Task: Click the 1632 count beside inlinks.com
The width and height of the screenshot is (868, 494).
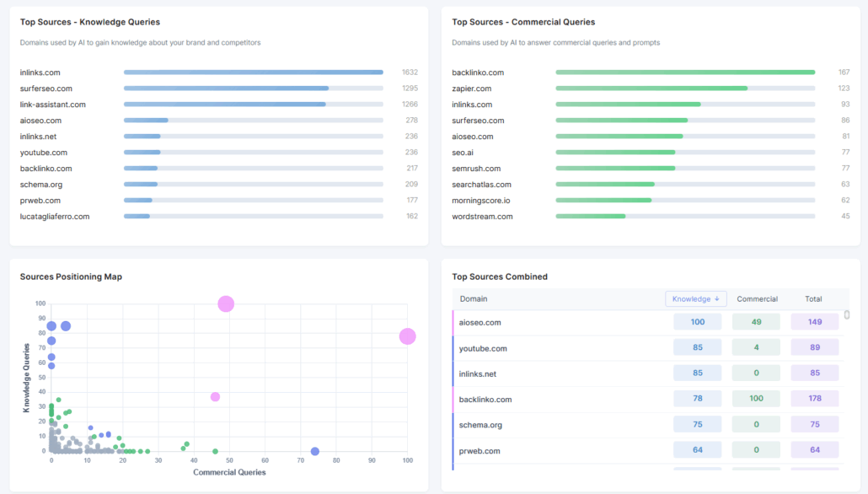Action: tap(410, 72)
